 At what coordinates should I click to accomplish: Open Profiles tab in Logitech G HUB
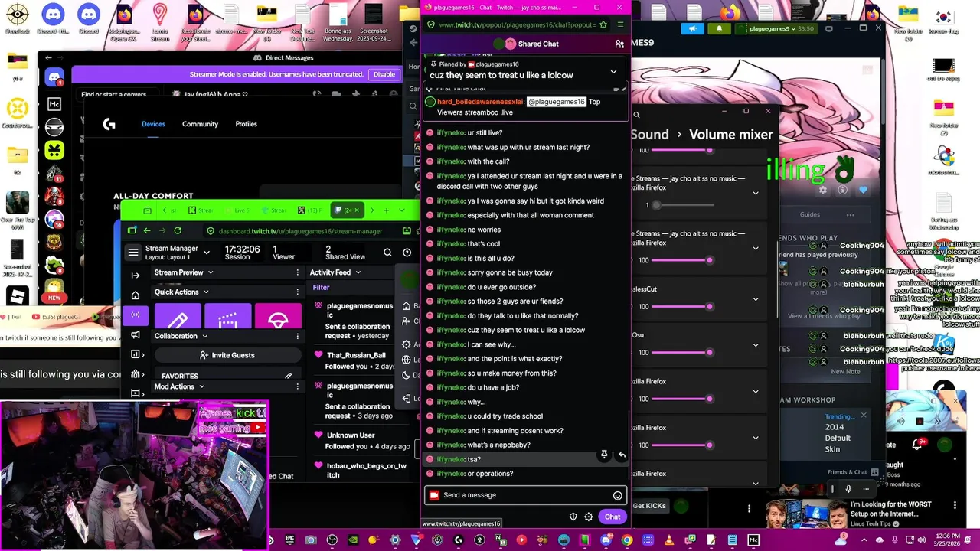(x=246, y=124)
